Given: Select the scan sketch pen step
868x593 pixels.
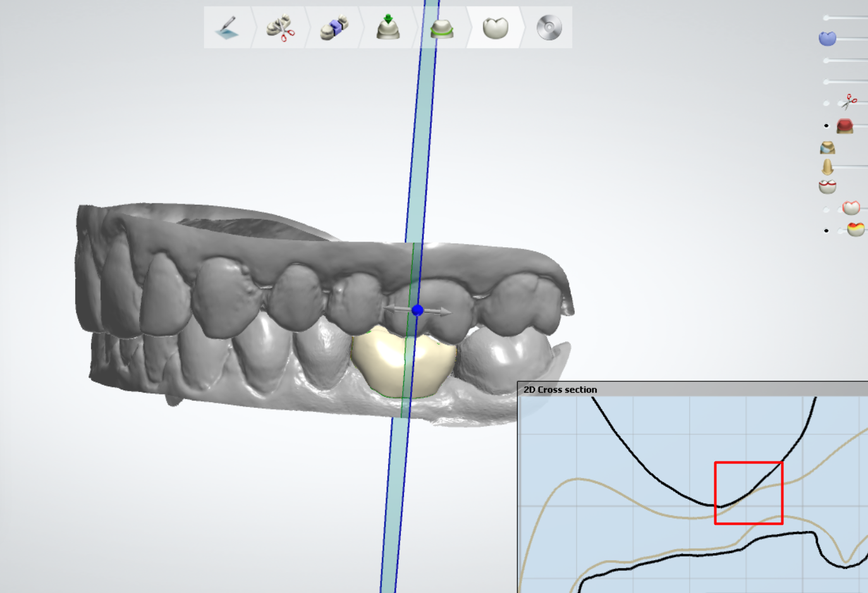Looking at the screenshot, I should tap(227, 28).
